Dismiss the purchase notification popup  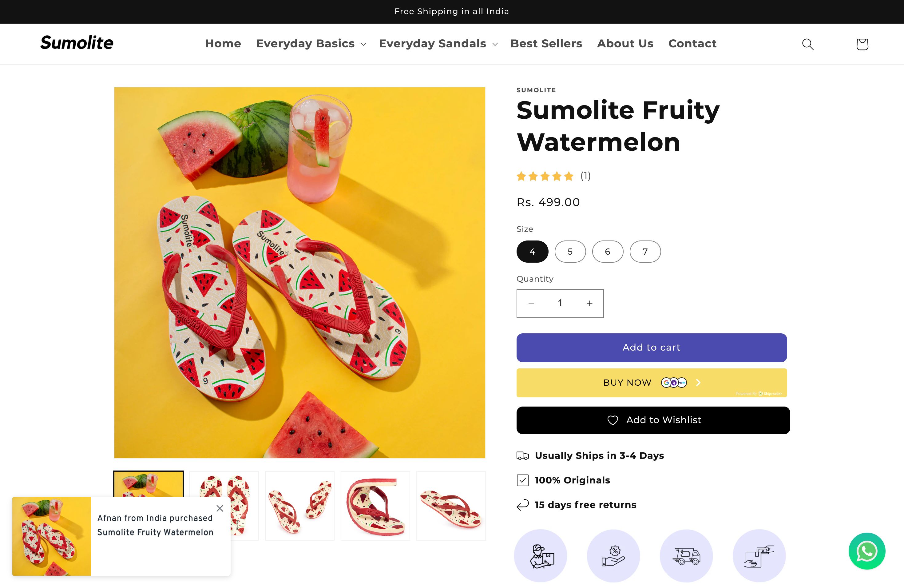click(x=220, y=508)
